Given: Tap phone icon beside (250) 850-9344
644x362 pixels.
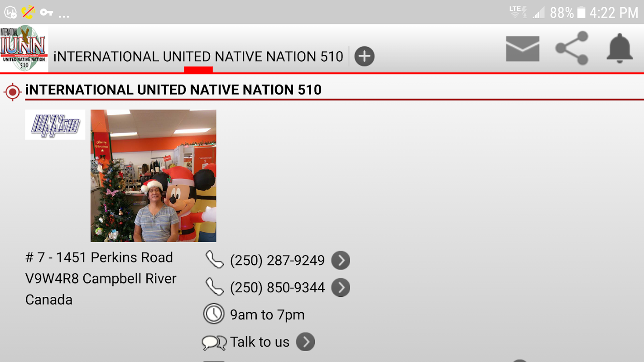Looking at the screenshot, I should point(214,287).
